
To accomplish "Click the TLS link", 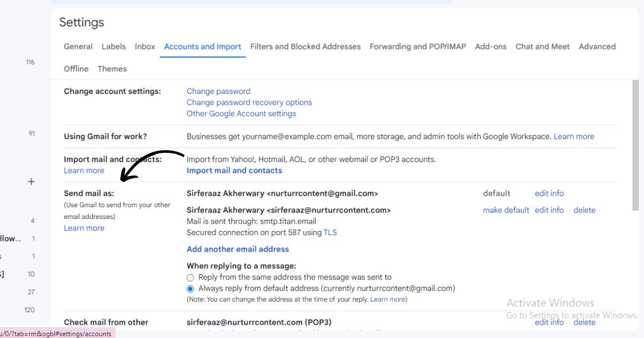I will [x=330, y=232].
